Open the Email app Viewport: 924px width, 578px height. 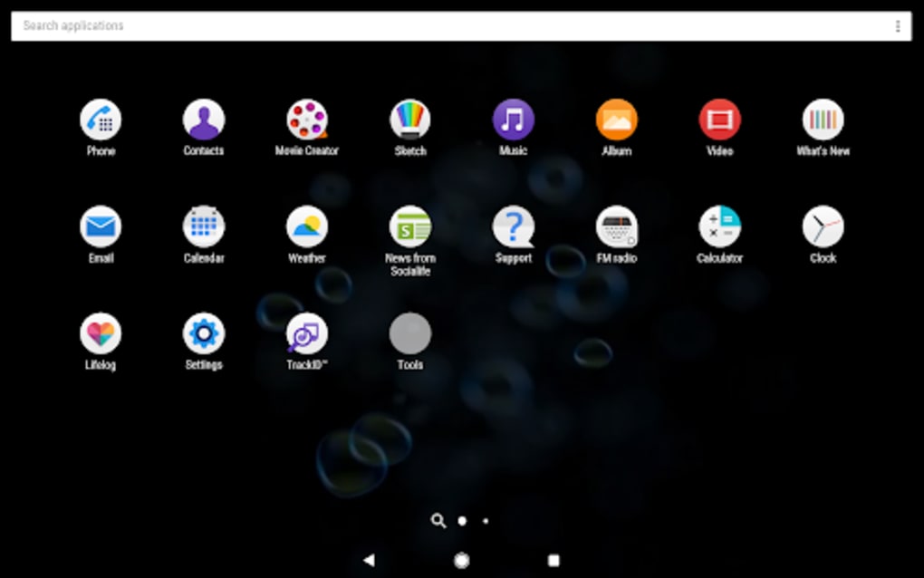click(101, 227)
